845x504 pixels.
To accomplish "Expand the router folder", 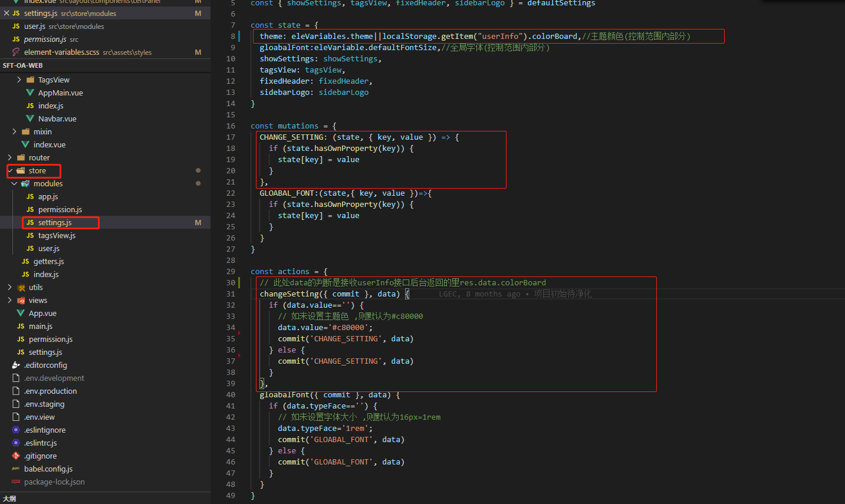I will [x=9, y=157].
